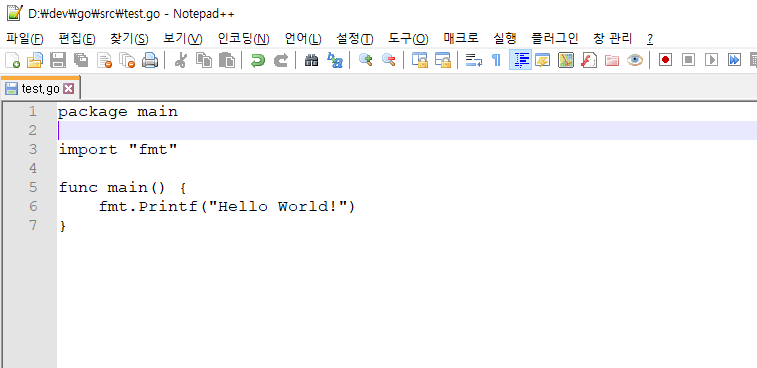This screenshot has height=368, width=757.
Task: Click the Save All toolbar icon
Action: [81, 60]
